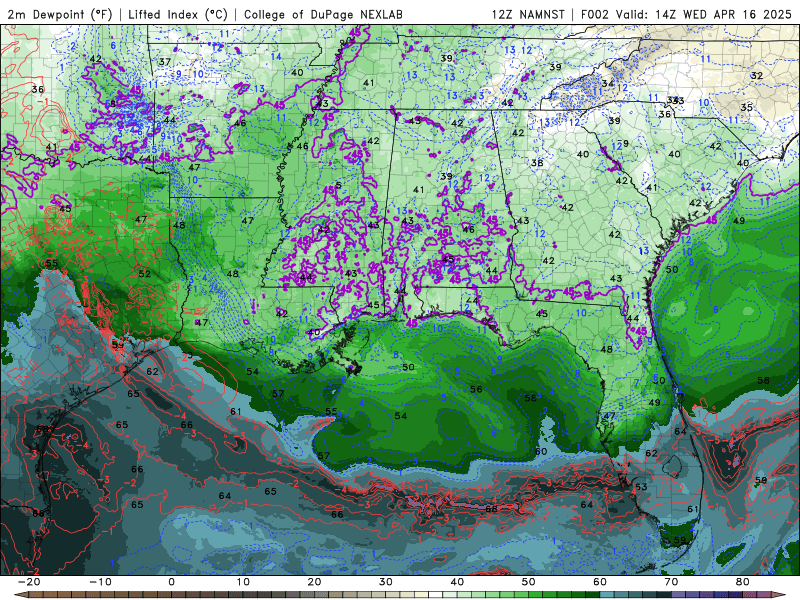Image resolution: width=800 pixels, height=600 pixels.
Task: Click the 70 label on the color scale
Action: click(671, 582)
